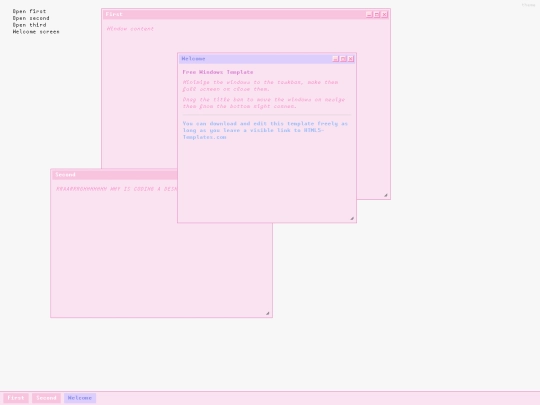Minimize the Welcome window
Image resolution: width=540 pixels, height=405 pixels.
tap(335, 59)
